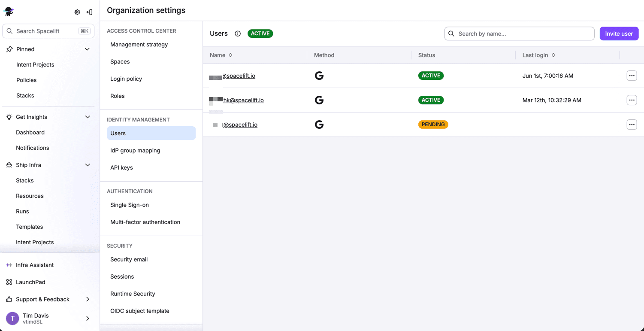This screenshot has width=644, height=331.
Task: Collapse the Pinned section chevron
Action: point(87,49)
